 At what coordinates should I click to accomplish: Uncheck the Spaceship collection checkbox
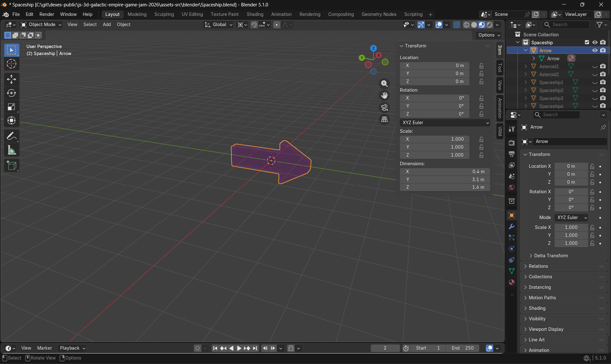tap(586, 42)
